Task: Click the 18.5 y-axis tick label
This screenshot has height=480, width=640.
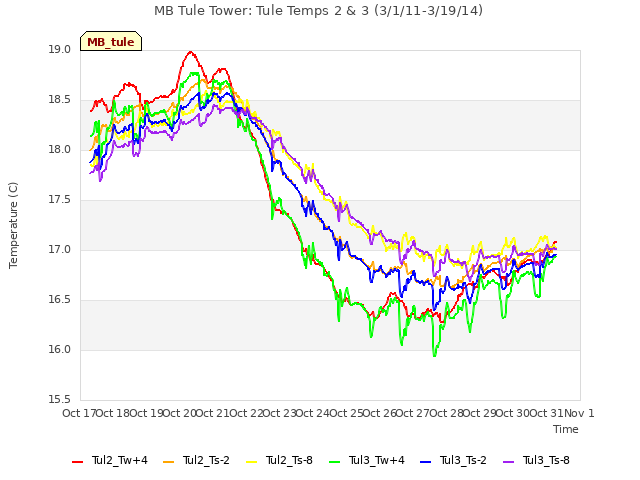Action: pyautogui.click(x=60, y=100)
